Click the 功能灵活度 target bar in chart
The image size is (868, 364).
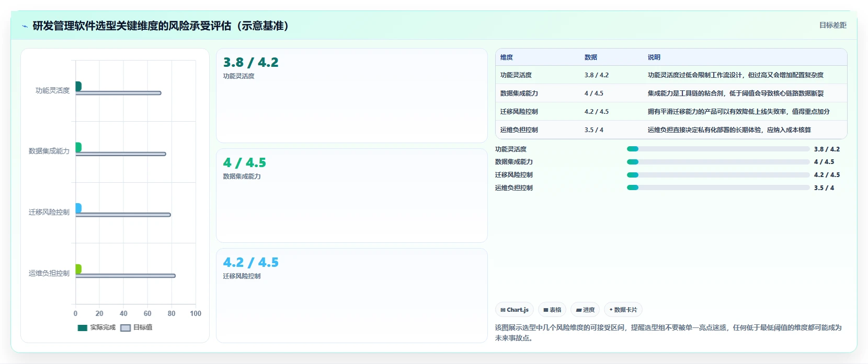pos(118,93)
